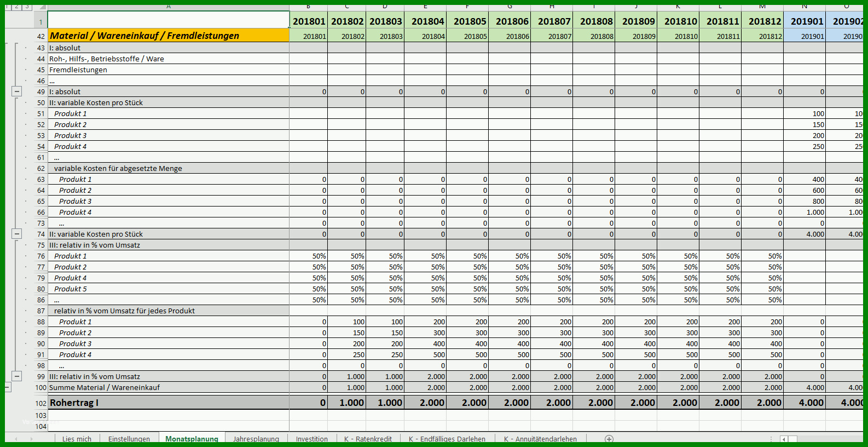Select cell Roh-, Hilfs-, Betriebsstoffe / Ware
Screen dimensions: 868x447
point(169,59)
